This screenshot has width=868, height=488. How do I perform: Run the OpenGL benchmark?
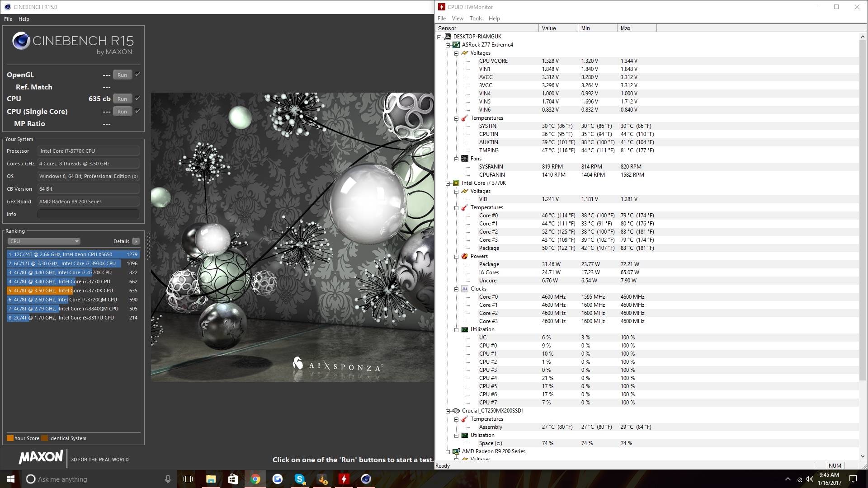click(x=122, y=75)
